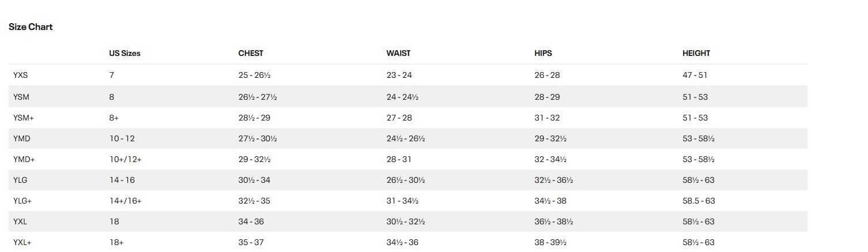Click the YLG+ size row label
The image size is (868, 252).
(23, 201)
